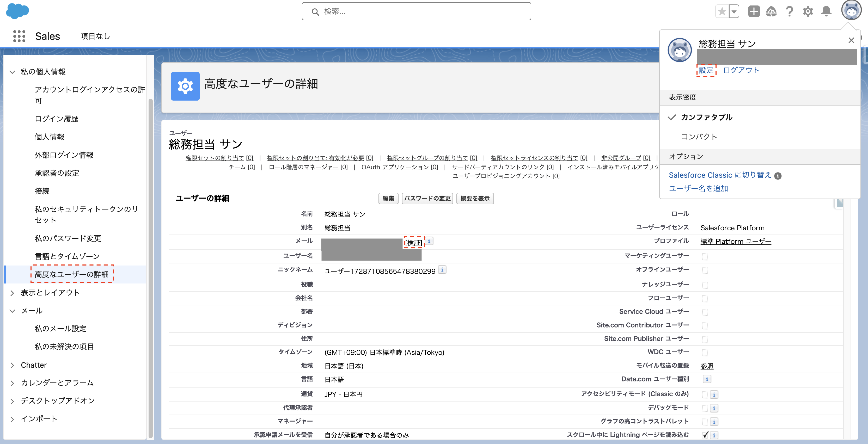
Task: Expand インポート section
Action: point(13,419)
